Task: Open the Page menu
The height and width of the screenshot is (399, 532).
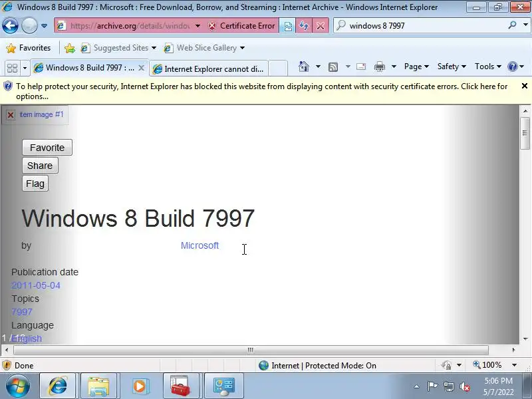Action: [x=416, y=66]
